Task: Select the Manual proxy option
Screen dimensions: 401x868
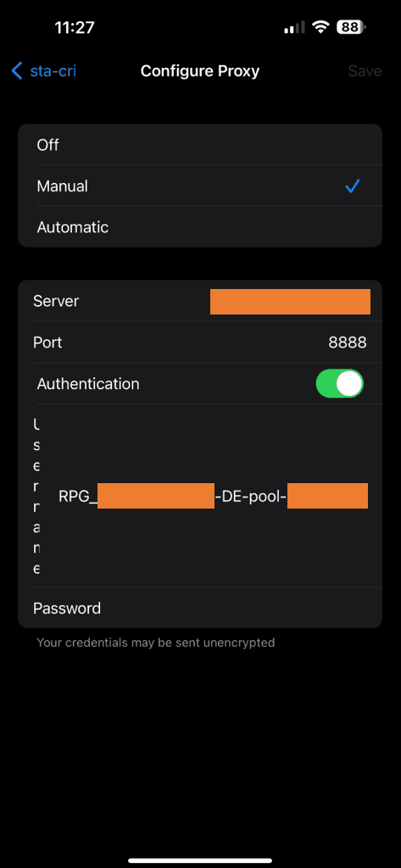Action: point(200,186)
